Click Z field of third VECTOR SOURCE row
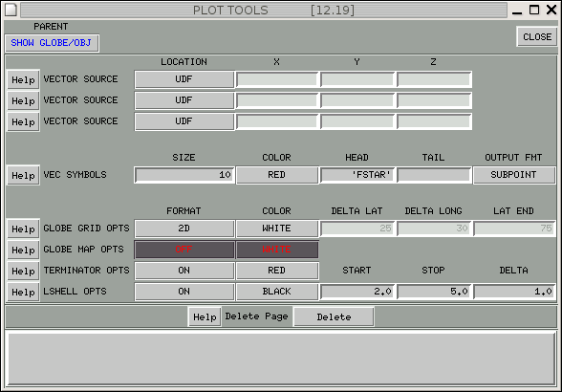The width and height of the screenshot is (562, 392). click(434, 121)
